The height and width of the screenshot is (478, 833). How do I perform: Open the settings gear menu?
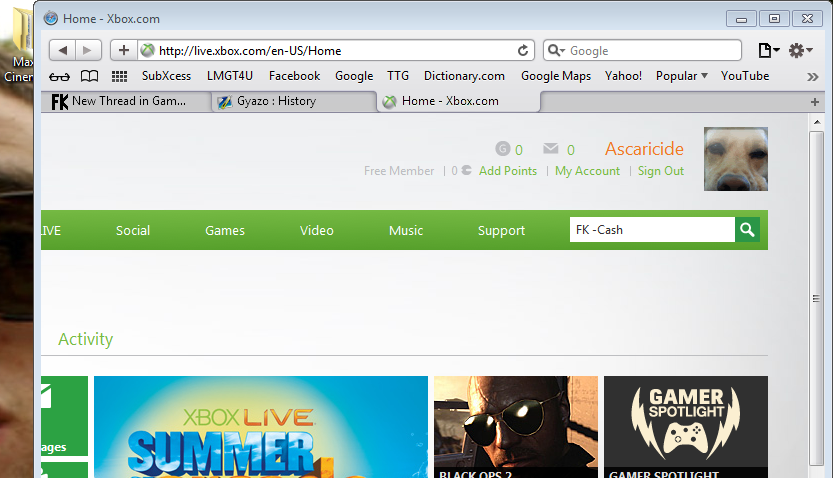click(800, 50)
